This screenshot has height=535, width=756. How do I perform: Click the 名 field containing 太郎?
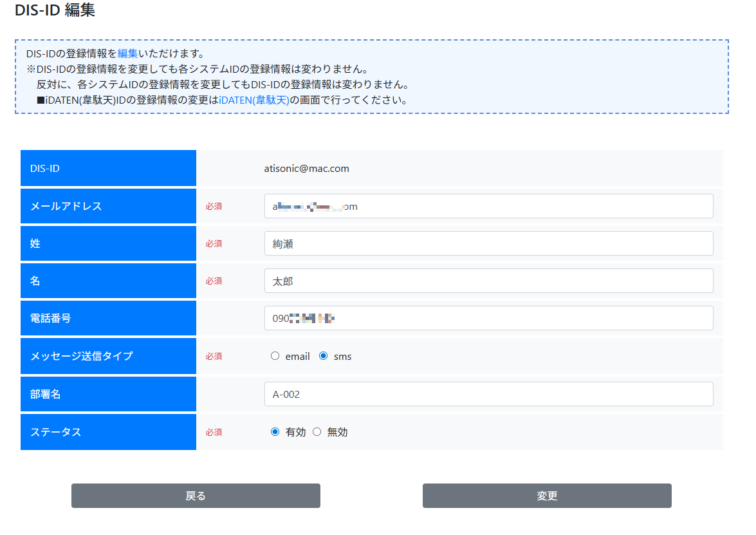tap(488, 281)
